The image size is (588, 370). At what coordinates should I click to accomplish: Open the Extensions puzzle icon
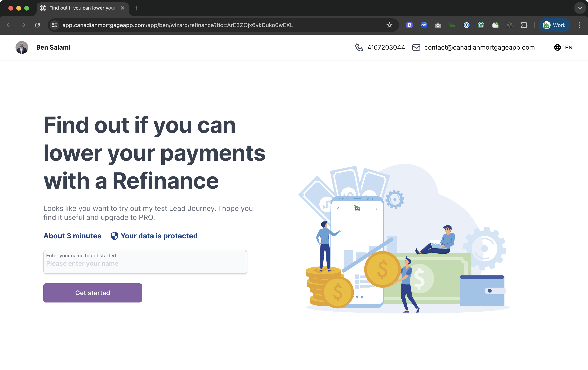(x=524, y=25)
